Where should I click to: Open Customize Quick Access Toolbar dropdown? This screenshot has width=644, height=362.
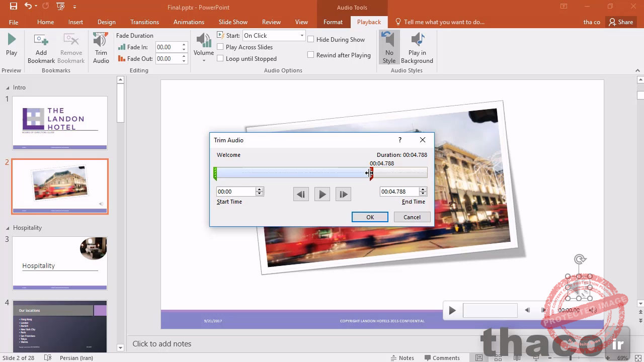tap(74, 7)
